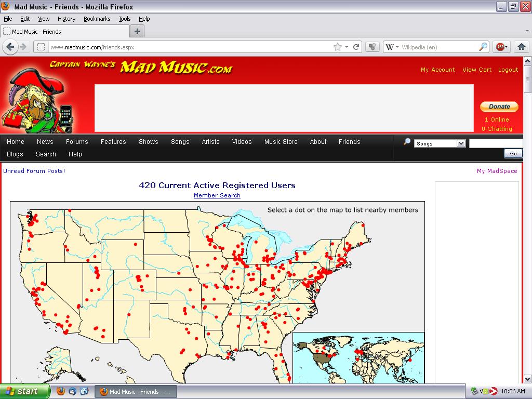Click into the site search text field
Viewport: 532px width, 399px height.
[x=495, y=143]
